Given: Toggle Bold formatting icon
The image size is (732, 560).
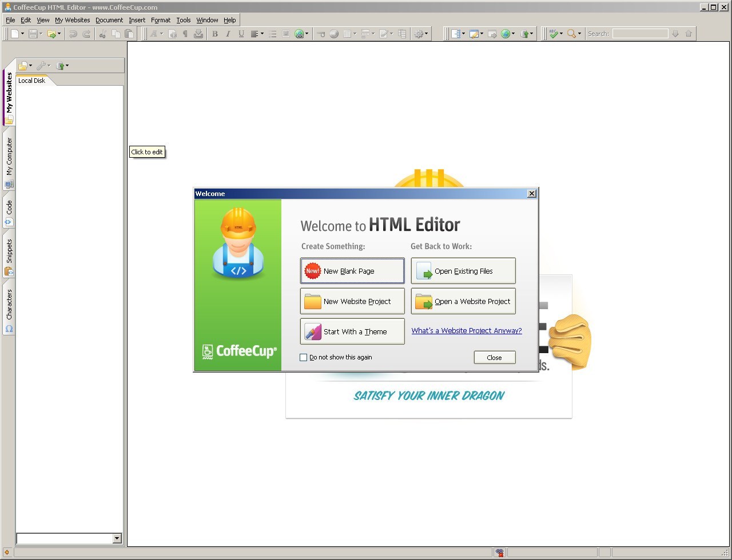Looking at the screenshot, I should (215, 34).
